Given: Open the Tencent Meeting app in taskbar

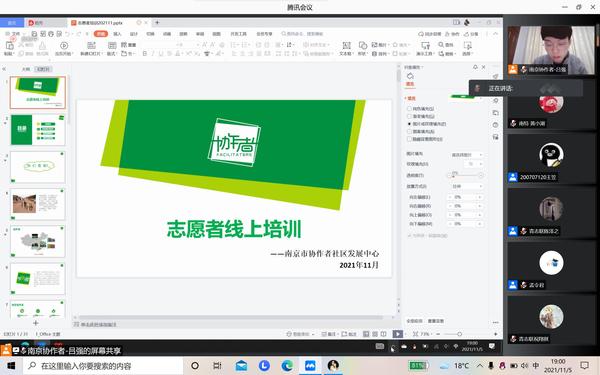Looking at the screenshot, I should pos(310,366).
